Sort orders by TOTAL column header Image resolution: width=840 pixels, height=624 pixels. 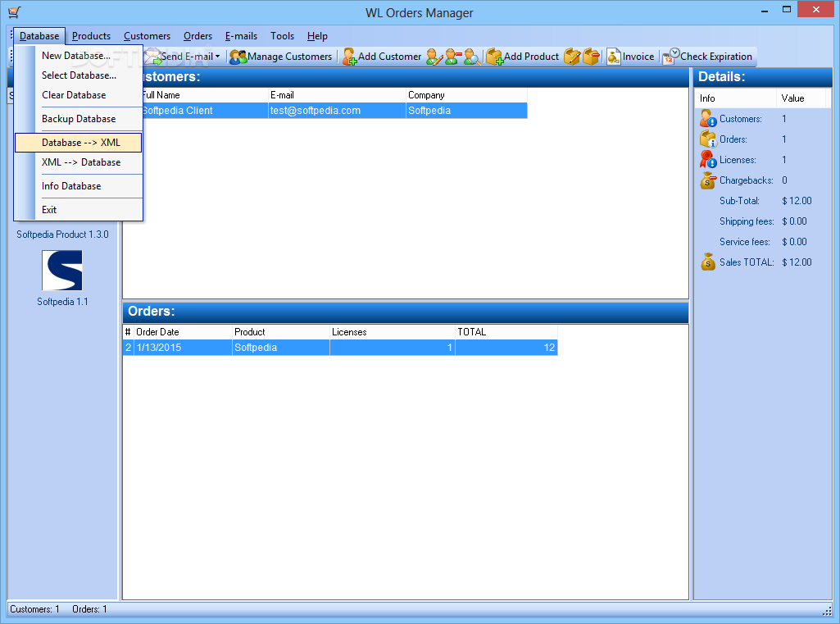pyautogui.click(x=506, y=332)
